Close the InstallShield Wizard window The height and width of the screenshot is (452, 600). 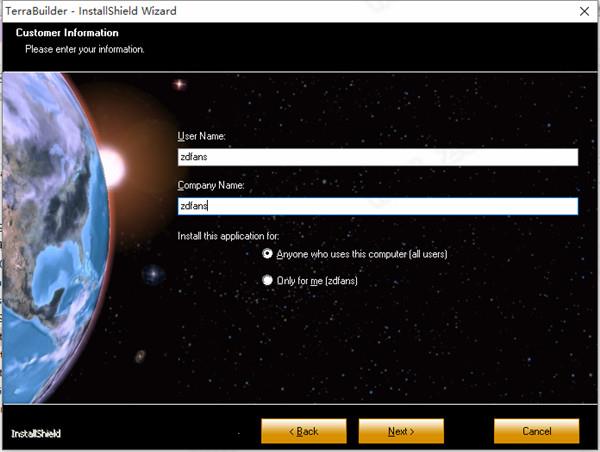584,11
